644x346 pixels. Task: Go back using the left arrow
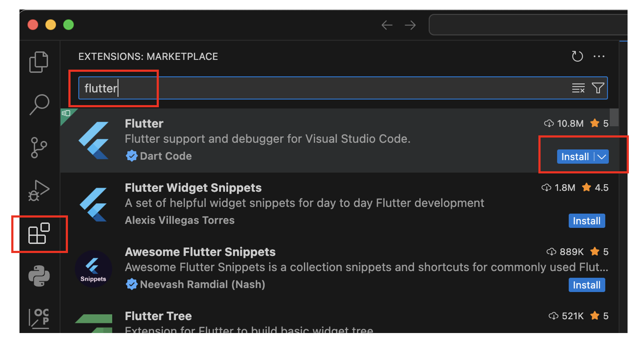coord(386,26)
